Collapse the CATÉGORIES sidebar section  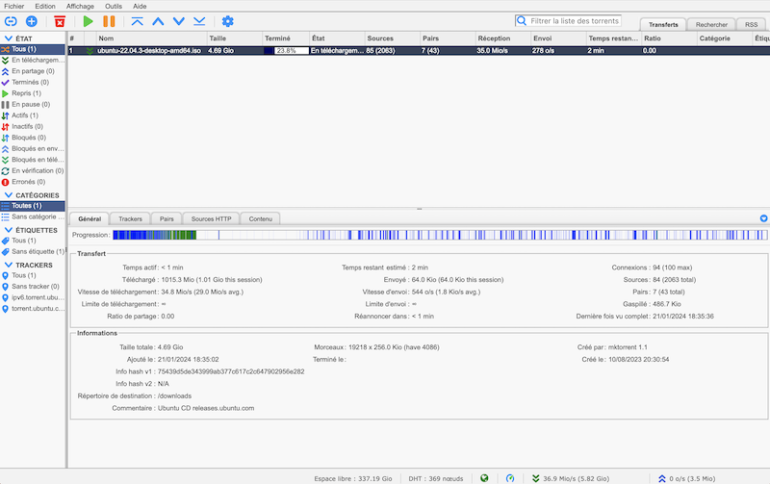(x=8, y=195)
